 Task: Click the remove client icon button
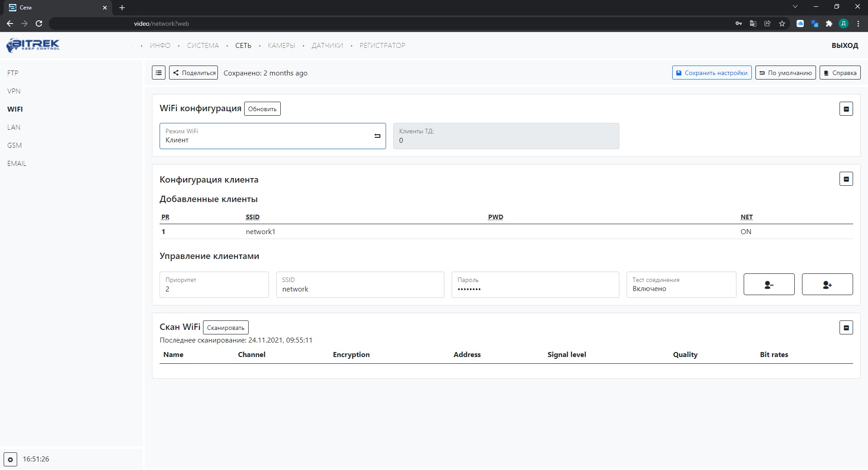coord(769,285)
